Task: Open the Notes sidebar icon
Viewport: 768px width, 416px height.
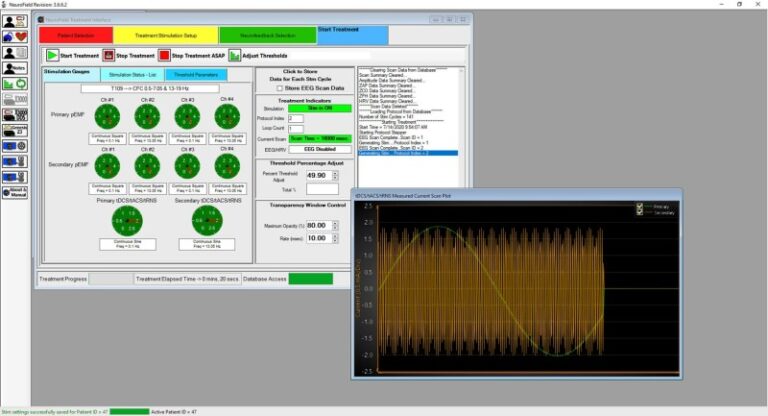Action: coord(14,68)
